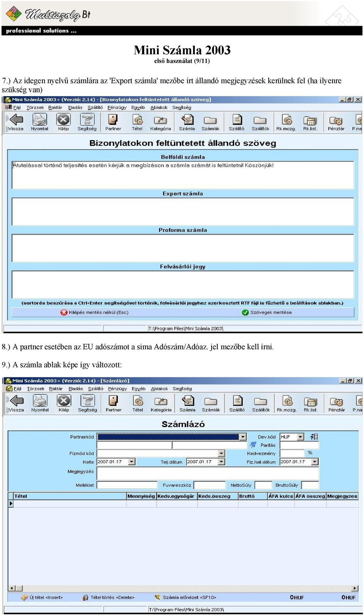Click the grid horizontal scrollbar right arrow
The image size is (364, 615).
click(355, 588)
